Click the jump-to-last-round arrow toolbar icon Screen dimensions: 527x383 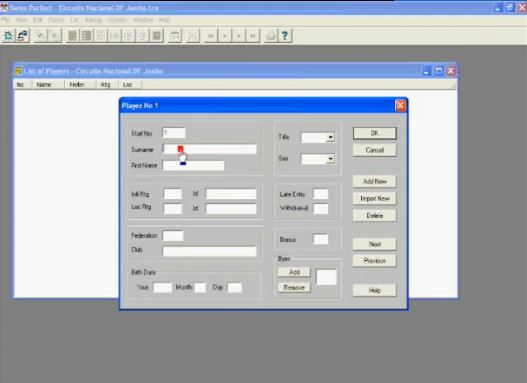click(253, 36)
